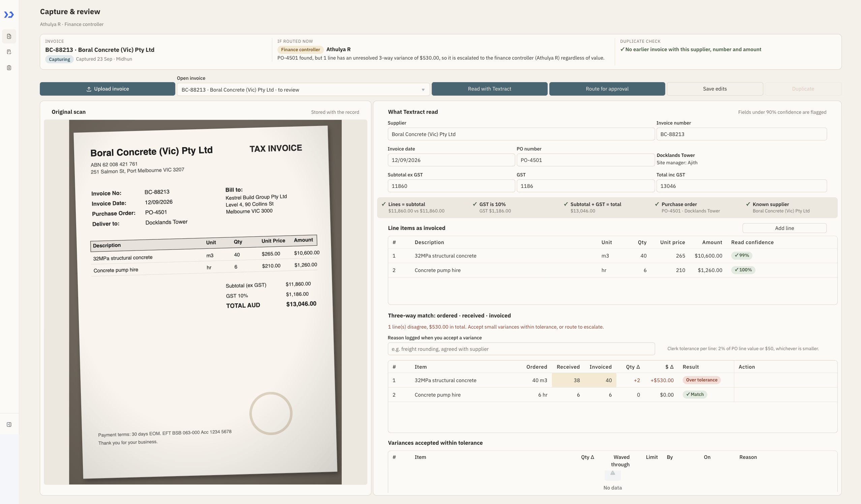Edit the Invoice date field
The image size is (861, 504).
click(x=451, y=160)
